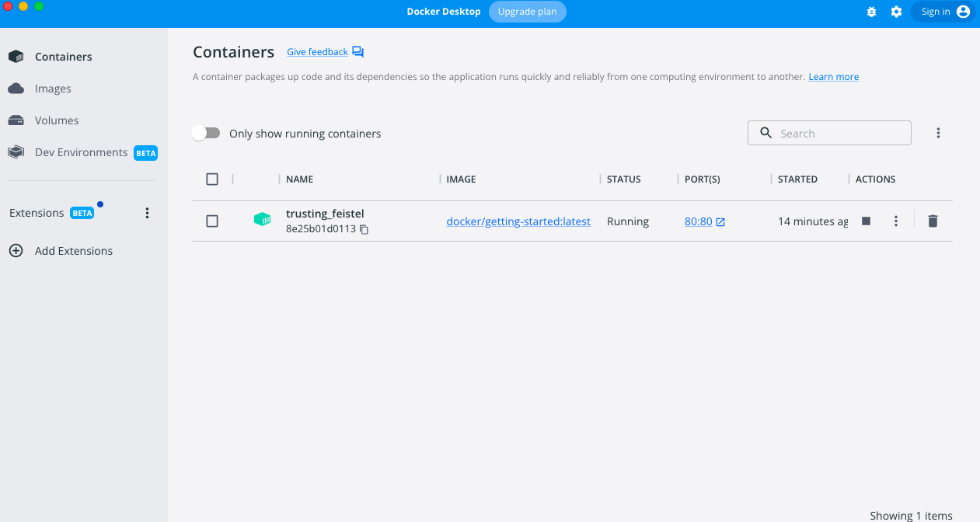Click the search magnifier icon
This screenshot has height=522, width=980.
(766, 133)
